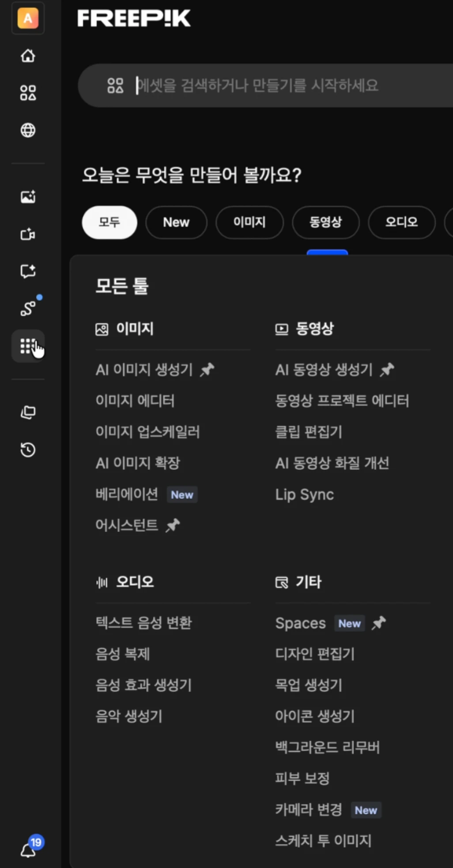The image size is (453, 868).
Task: Open the Spaces node icon with blue dot
Action: click(x=28, y=308)
